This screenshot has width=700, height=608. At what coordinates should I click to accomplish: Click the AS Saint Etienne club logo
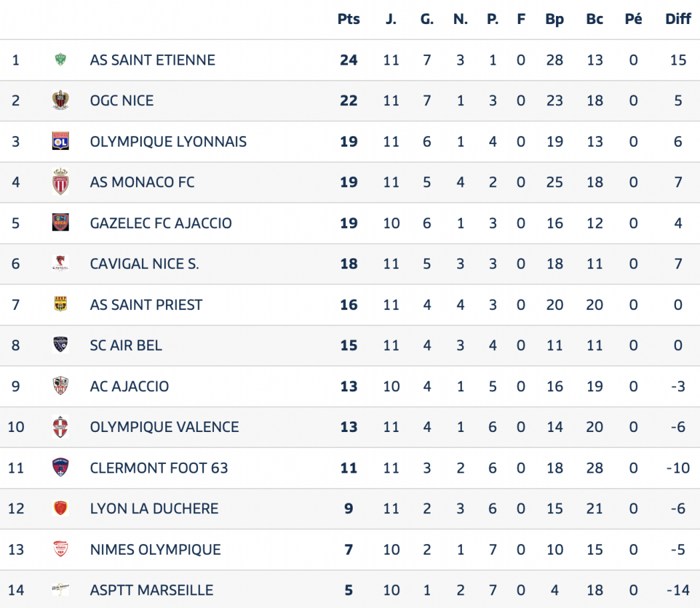click(61, 60)
